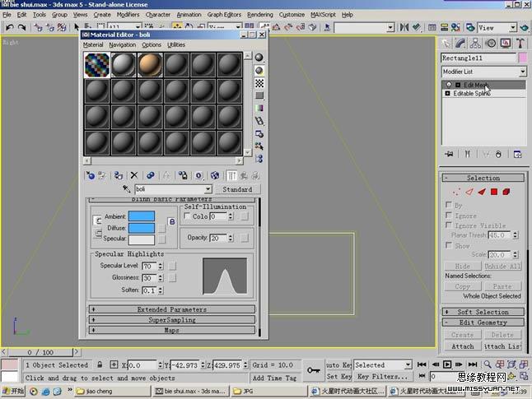Screen dimensions: 532x399
Task: Open Modifiers menu in main menu bar
Action: pyautogui.click(x=128, y=15)
